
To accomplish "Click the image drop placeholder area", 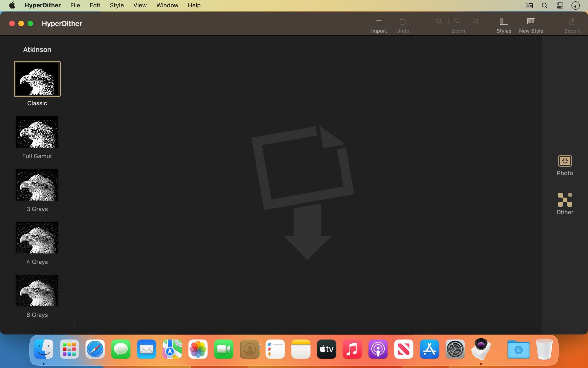I will [302, 192].
